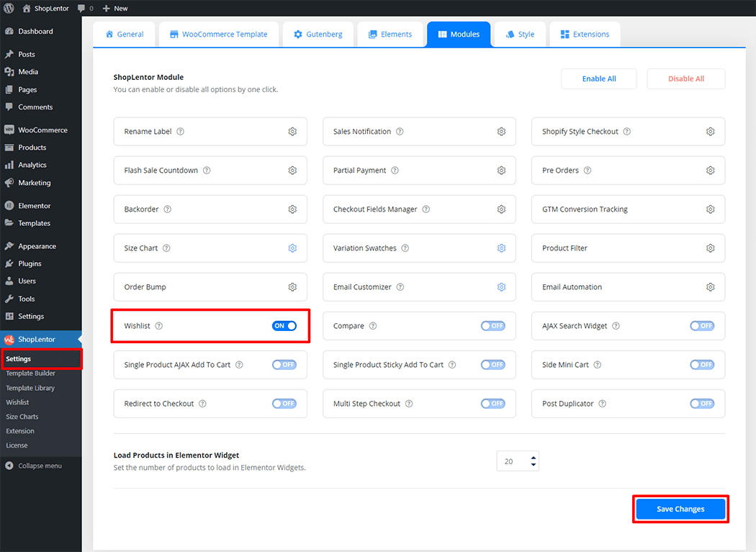Open settings gear for Rename Label module

pos(292,132)
